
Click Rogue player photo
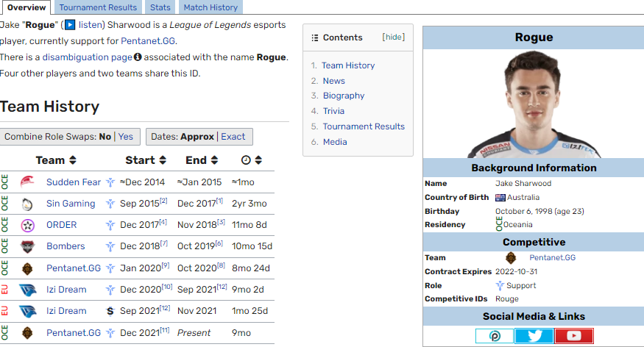[534, 104]
